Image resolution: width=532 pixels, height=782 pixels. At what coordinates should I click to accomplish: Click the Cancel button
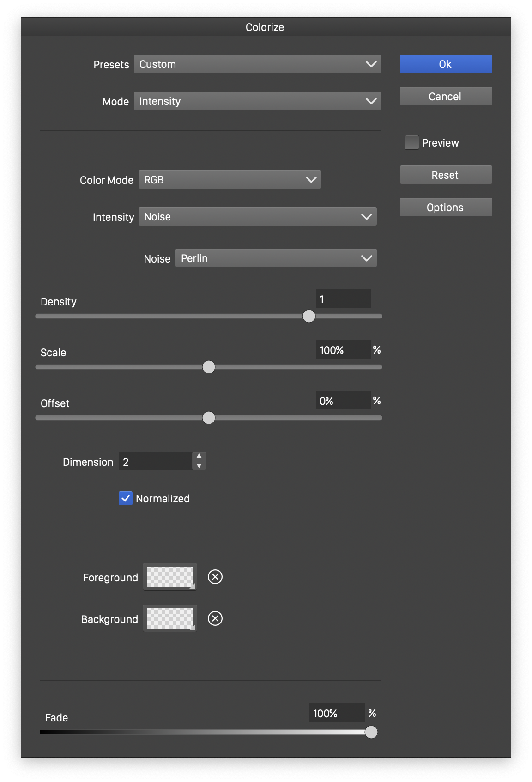pos(446,97)
